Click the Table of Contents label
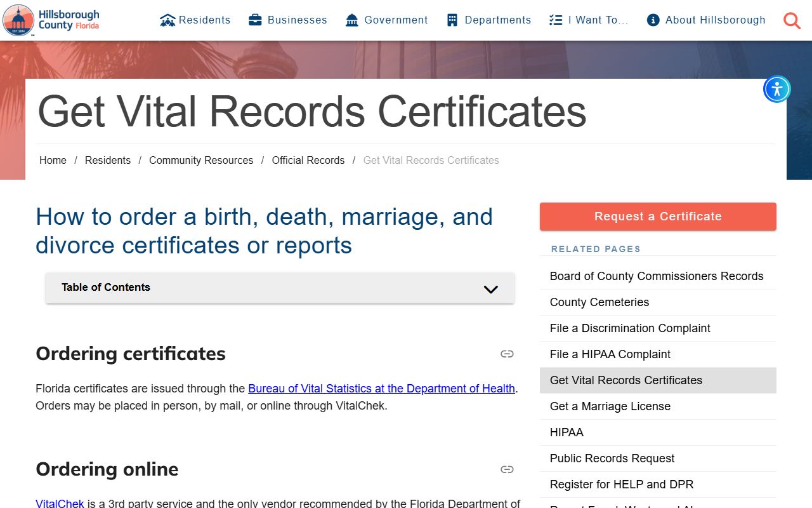This screenshot has height=508, width=812. point(106,287)
